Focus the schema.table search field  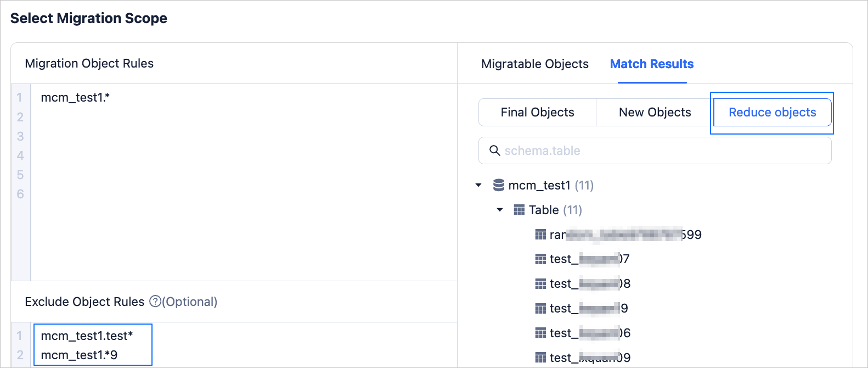point(658,150)
